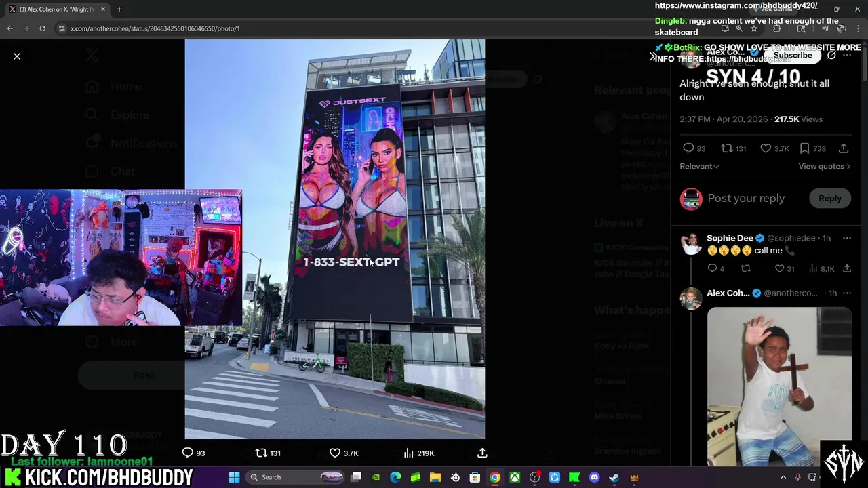Screen dimensions: 868x488
Task: Open the Relevant sort dropdown
Action: tap(699, 166)
